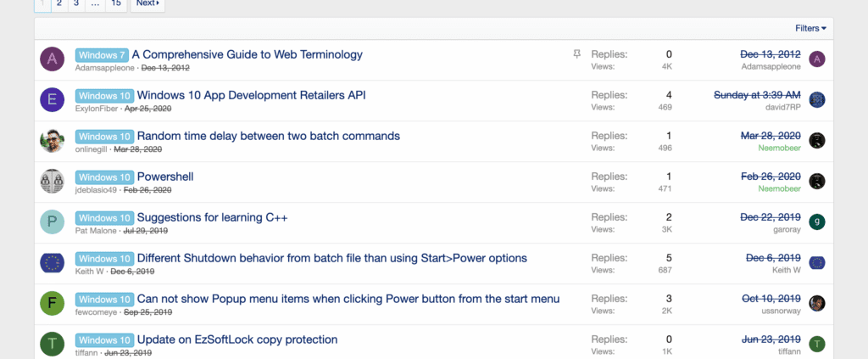
Task: Select the Windows 7 thread prefix tag
Action: click(101, 54)
